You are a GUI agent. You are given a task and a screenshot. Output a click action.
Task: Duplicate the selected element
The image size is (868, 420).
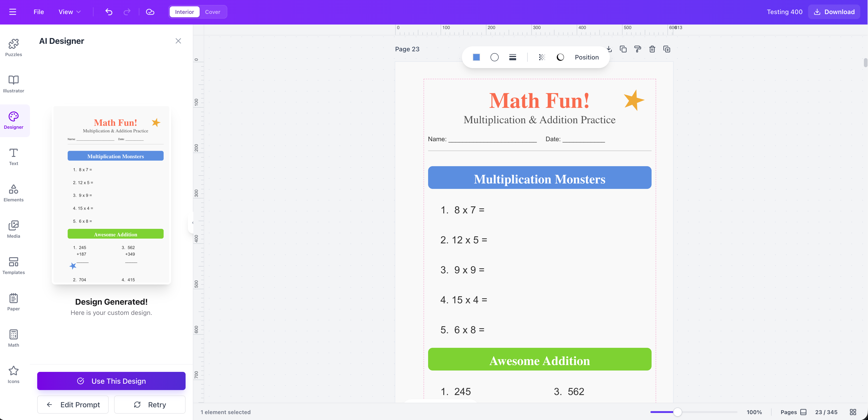click(623, 49)
